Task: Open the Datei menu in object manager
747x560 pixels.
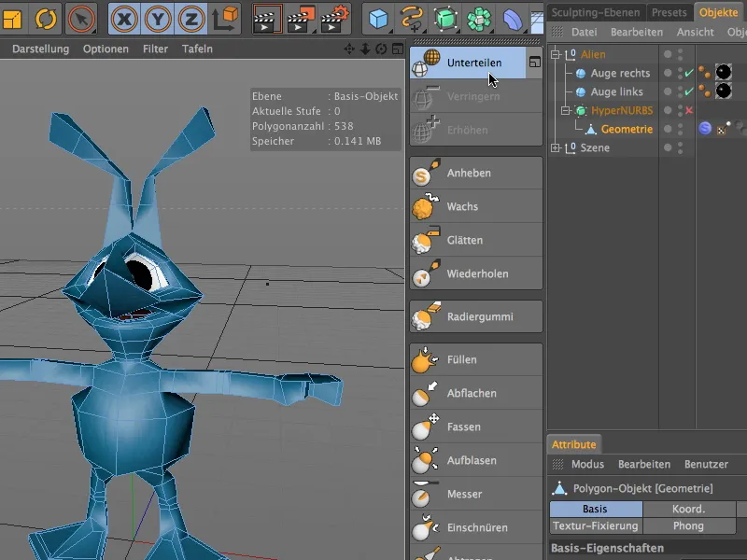Action: tap(585, 32)
